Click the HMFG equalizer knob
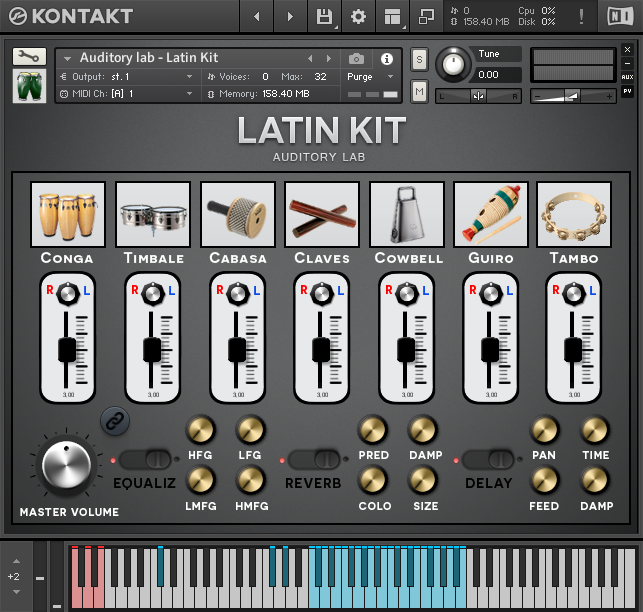 250,480
